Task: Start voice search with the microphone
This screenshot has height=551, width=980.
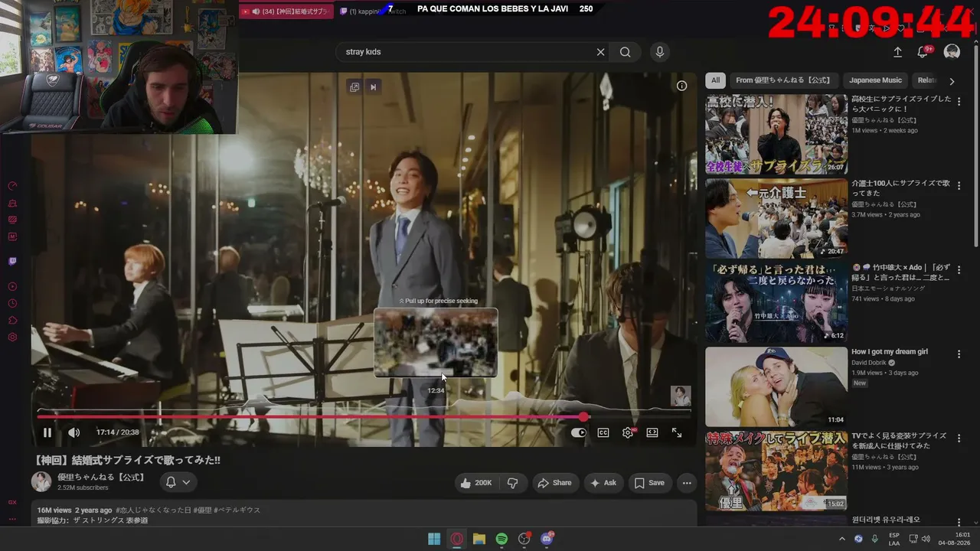Action: pos(660,52)
